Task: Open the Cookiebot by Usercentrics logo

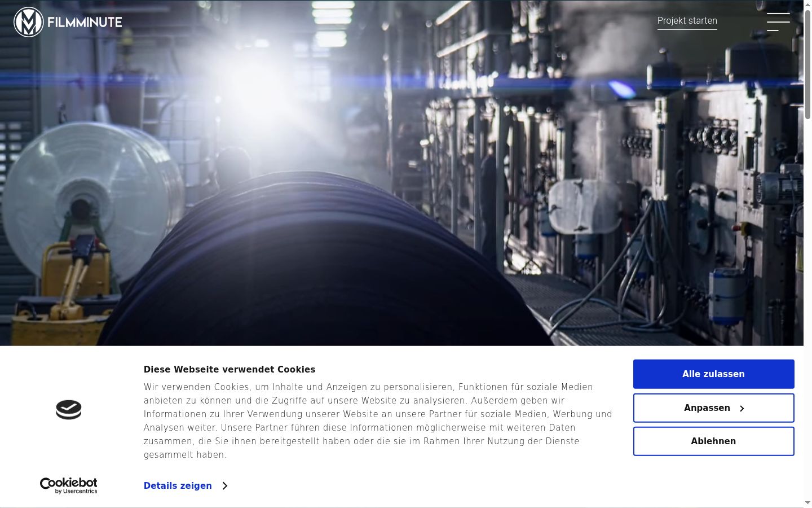Action: (x=69, y=485)
